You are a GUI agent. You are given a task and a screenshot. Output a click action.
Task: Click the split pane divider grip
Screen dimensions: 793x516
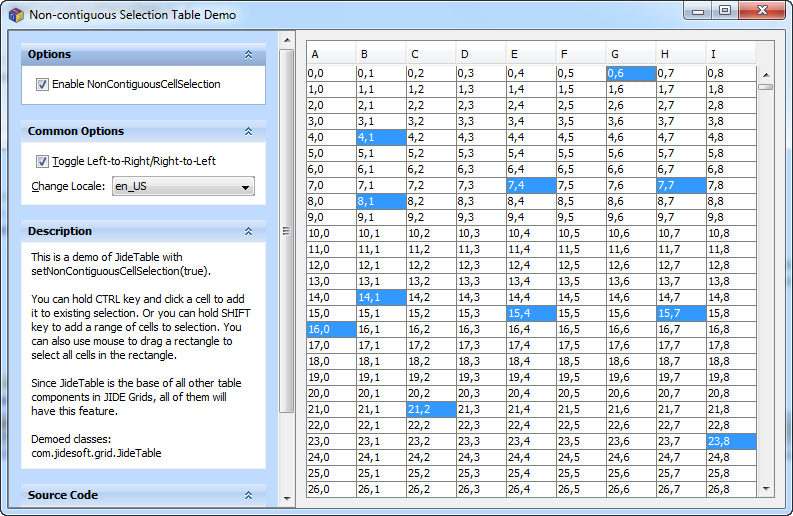(x=286, y=231)
